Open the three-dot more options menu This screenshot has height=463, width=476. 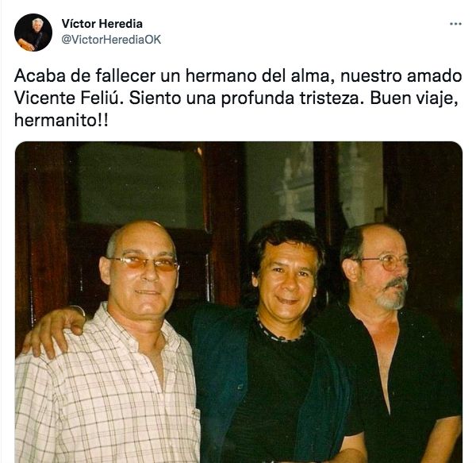pyautogui.click(x=455, y=24)
